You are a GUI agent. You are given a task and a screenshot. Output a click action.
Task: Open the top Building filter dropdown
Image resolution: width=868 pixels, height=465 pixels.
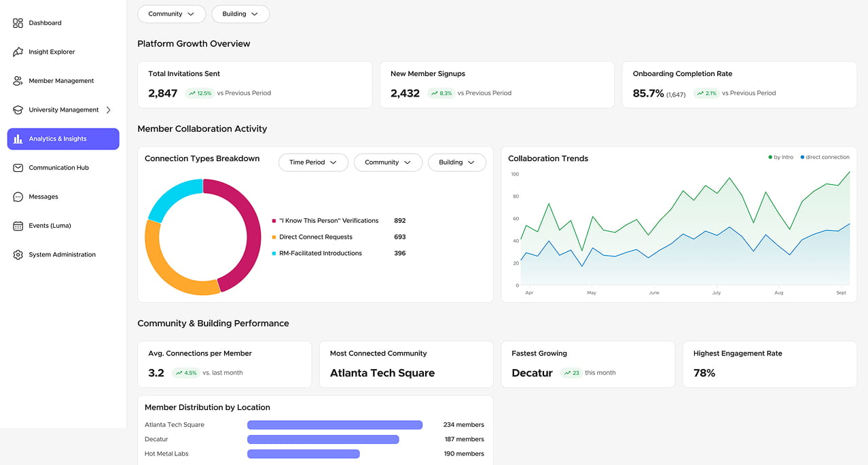(240, 14)
